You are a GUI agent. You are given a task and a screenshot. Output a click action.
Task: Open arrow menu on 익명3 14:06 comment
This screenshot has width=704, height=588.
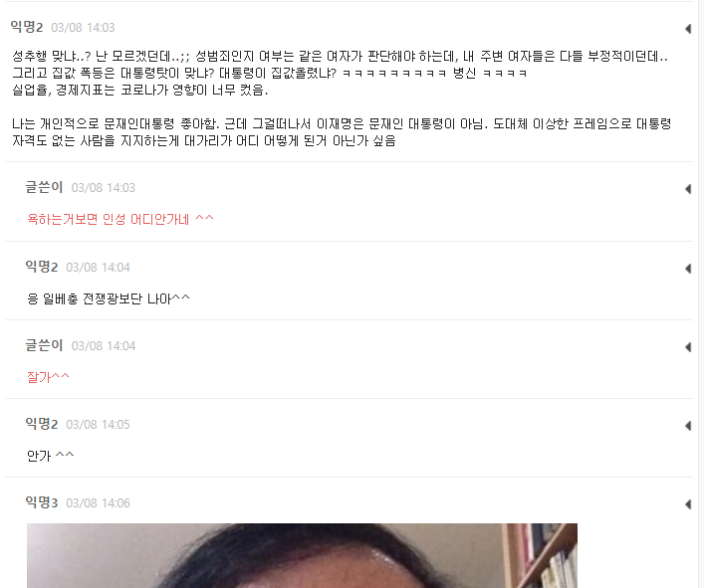[x=688, y=504]
